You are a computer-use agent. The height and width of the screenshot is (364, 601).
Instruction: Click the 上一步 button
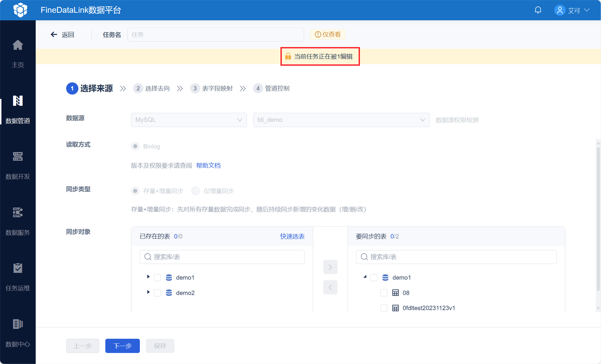coord(83,346)
